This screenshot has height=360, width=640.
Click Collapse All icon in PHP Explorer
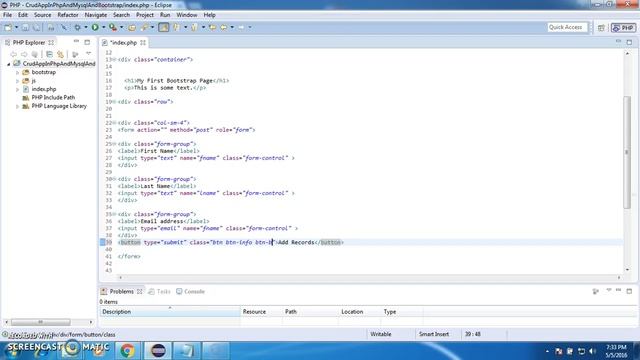pos(49,54)
